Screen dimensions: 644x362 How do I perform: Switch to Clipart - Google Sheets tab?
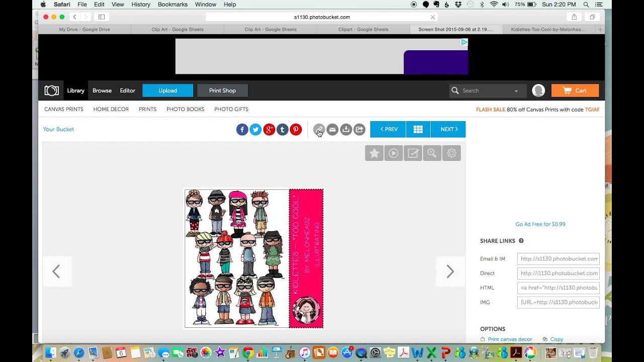click(363, 30)
